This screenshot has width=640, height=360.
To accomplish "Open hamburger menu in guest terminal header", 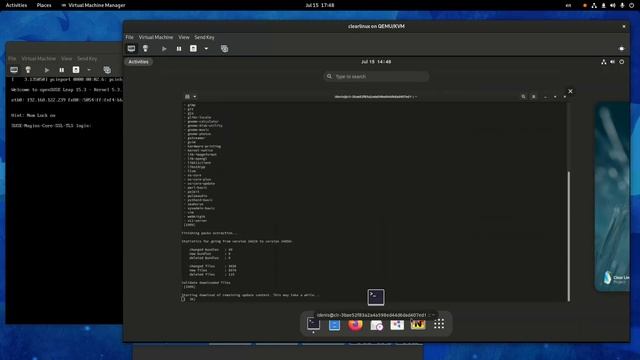I will (533, 97).
